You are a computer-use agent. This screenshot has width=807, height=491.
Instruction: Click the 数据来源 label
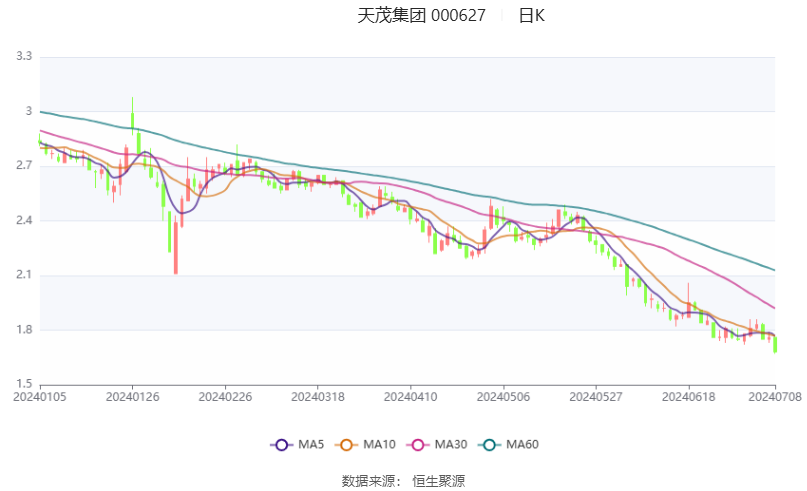368,481
